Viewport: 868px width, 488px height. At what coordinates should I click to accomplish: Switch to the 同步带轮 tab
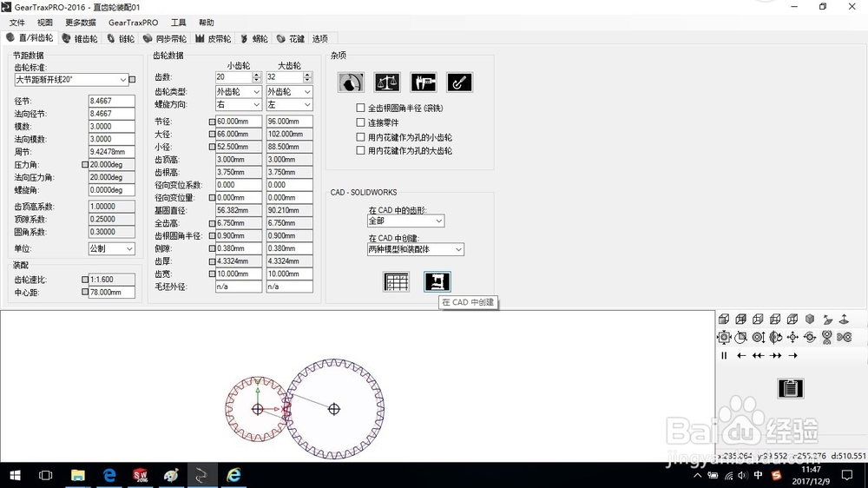click(165, 39)
